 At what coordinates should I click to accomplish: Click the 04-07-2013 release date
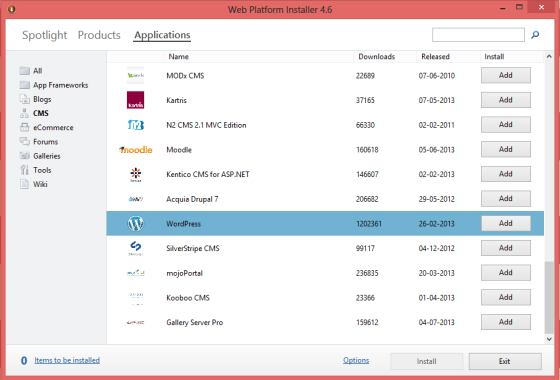click(436, 322)
